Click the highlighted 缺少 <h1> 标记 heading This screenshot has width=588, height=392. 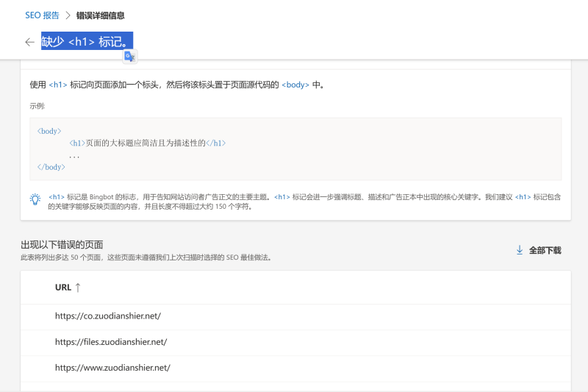point(87,41)
